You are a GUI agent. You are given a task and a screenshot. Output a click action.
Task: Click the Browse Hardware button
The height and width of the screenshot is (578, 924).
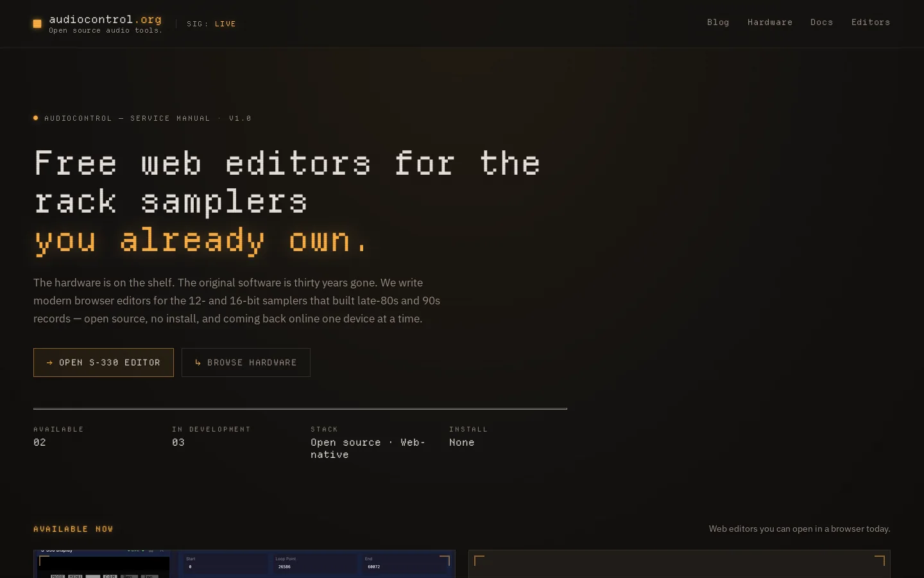click(x=246, y=362)
